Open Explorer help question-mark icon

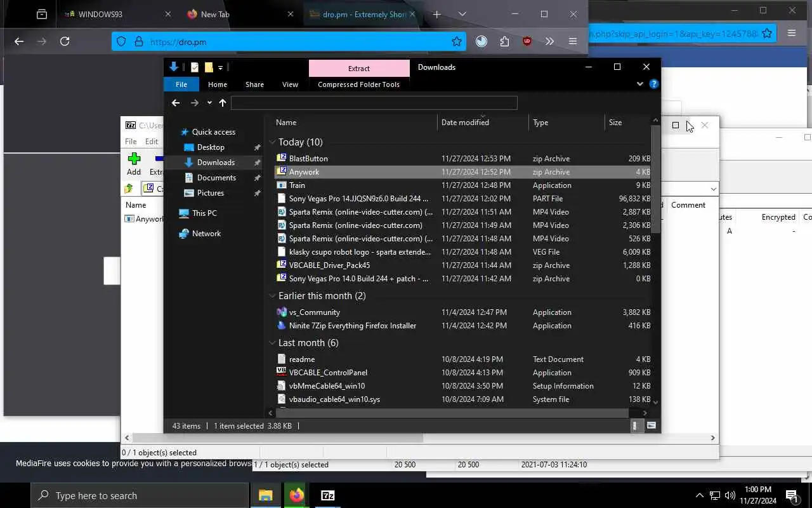(654, 84)
